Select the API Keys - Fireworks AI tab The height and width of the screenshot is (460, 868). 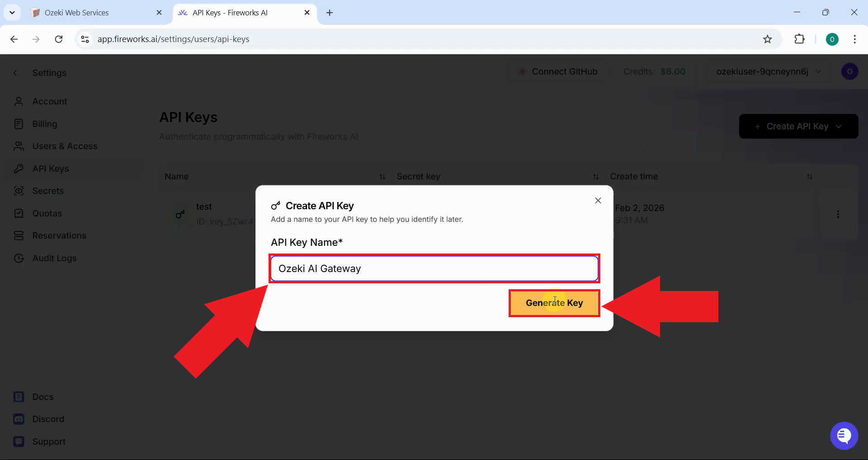[x=231, y=12]
